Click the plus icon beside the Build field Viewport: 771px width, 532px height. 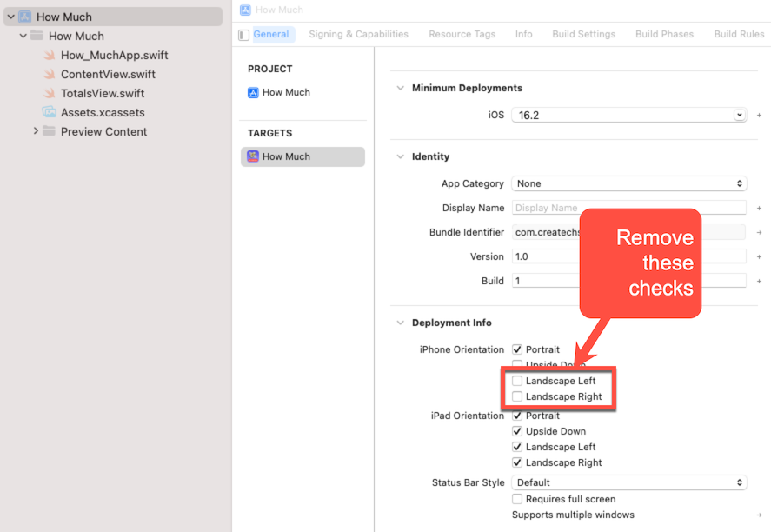click(759, 282)
